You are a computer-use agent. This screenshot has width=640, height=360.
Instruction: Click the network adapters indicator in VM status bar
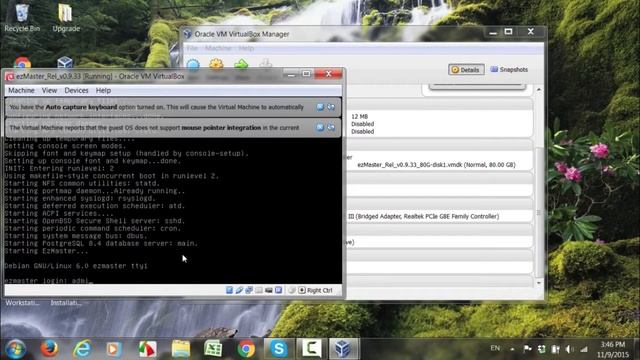(249, 290)
